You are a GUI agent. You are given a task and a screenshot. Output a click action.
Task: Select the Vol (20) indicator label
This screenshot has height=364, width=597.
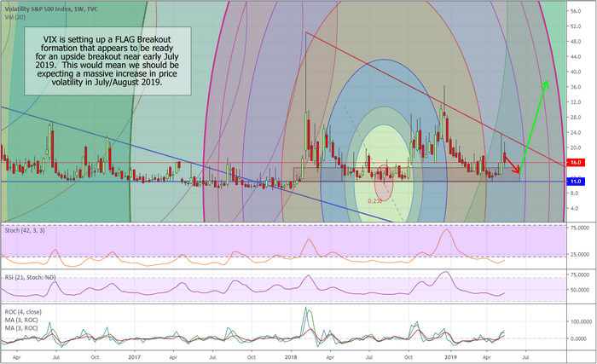click(15, 17)
